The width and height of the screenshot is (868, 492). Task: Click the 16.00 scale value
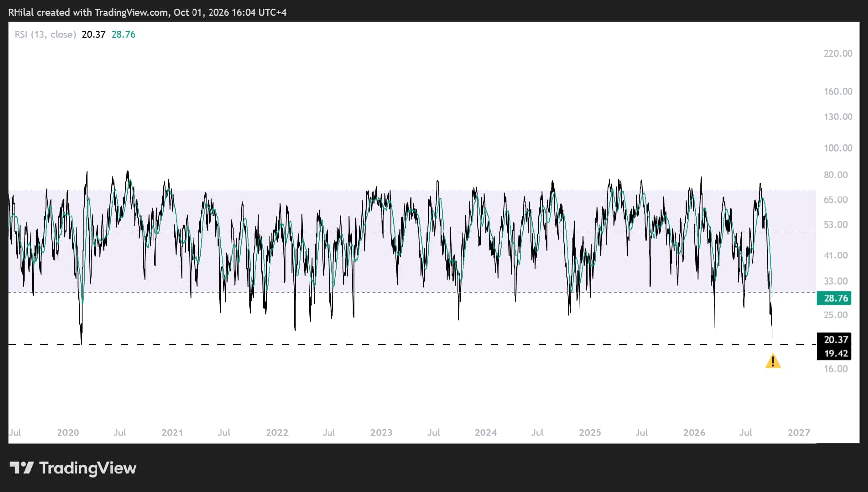835,368
